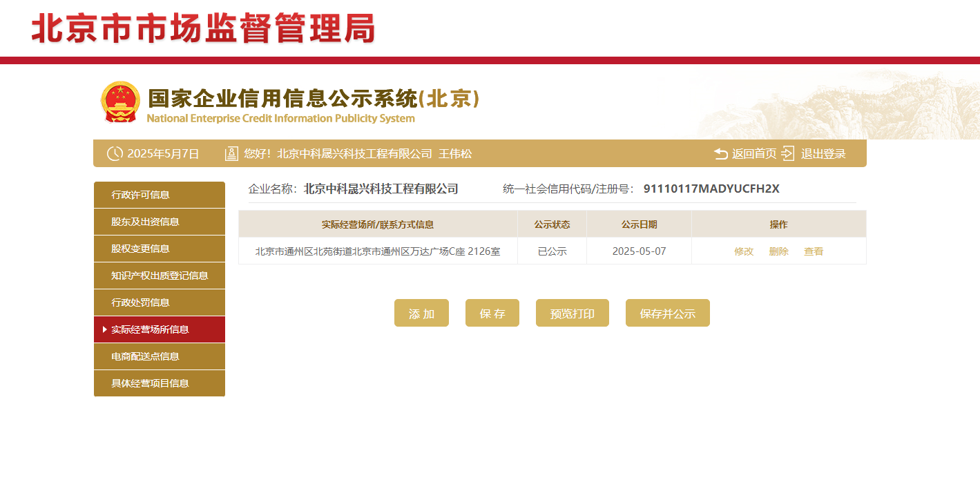Click the 保存 button
The height and width of the screenshot is (500, 980).
point(492,313)
